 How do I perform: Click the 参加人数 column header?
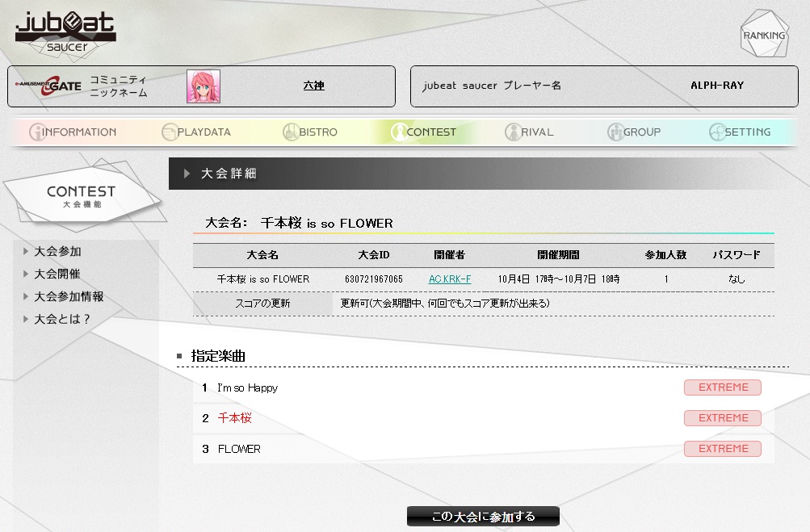tap(666, 254)
